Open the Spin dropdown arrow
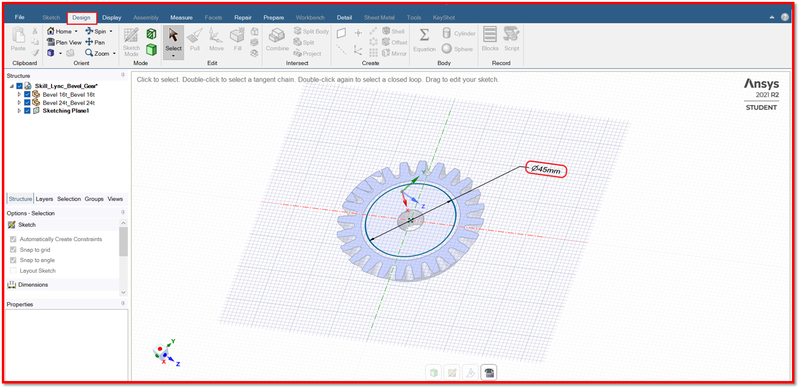This screenshot has width=800, height=389. pos(111,32)
